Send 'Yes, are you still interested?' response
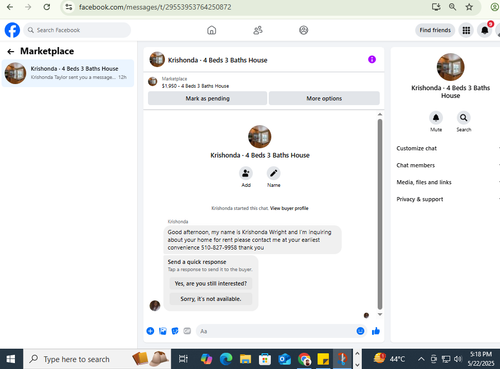Viewport: 500px width, 369px height. point(211,284)
